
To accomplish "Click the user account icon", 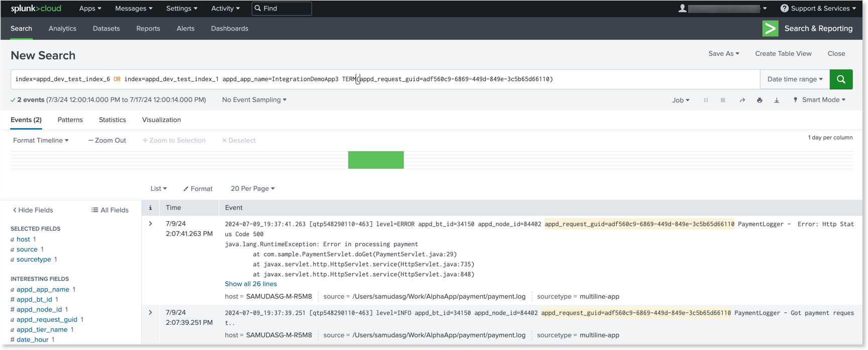I will 682,9.
